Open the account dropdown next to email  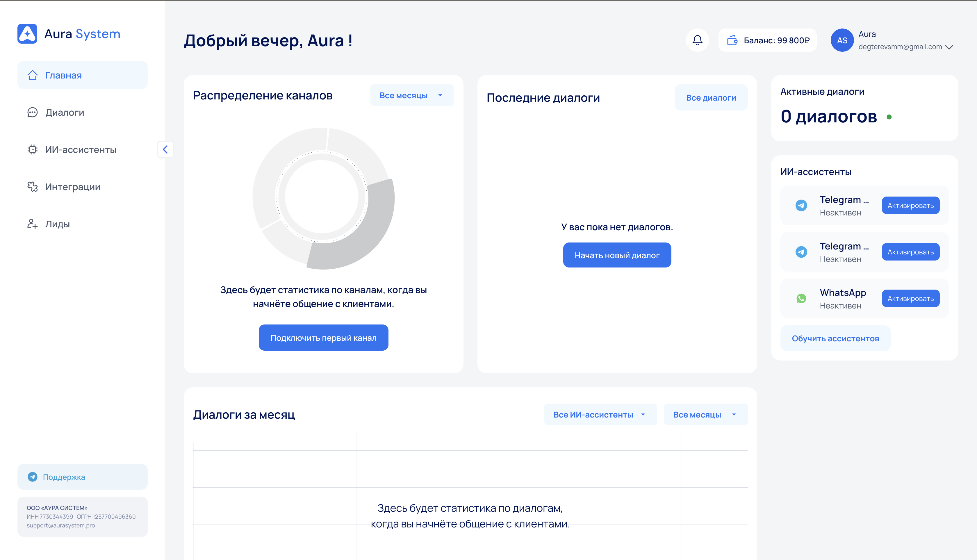(x=949, y=47)
